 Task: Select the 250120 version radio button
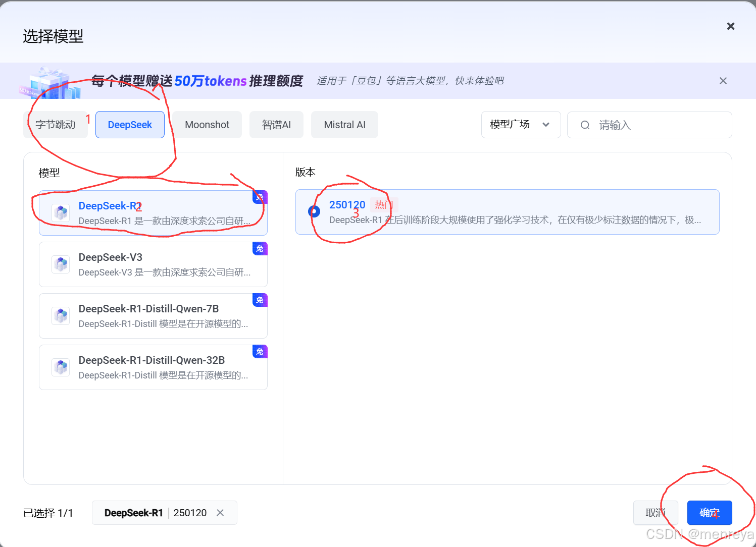[314, 211]
